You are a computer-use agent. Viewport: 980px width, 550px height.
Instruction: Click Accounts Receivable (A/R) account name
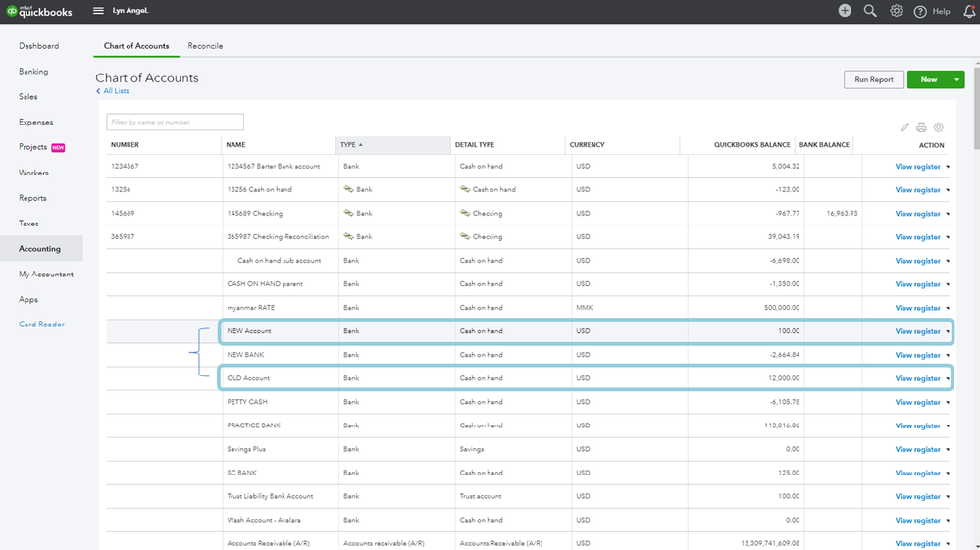pyautogui.click(x=268, y=544)
